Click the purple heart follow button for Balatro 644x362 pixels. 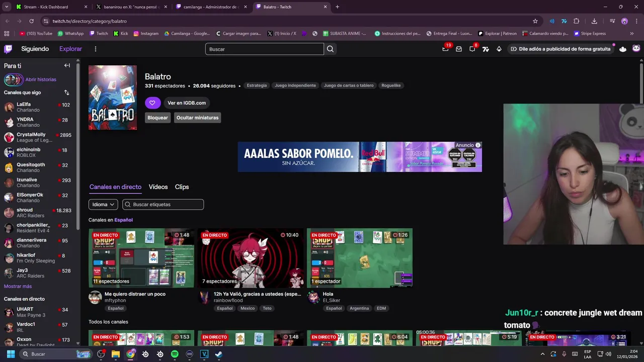(x=153, y=103)
